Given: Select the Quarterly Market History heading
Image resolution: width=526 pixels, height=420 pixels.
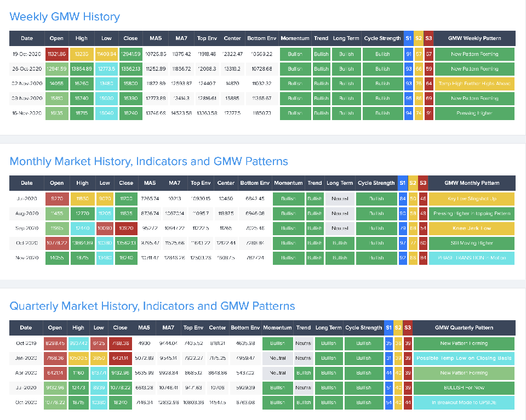Looking at the screenshot, I should coord(152,306).
